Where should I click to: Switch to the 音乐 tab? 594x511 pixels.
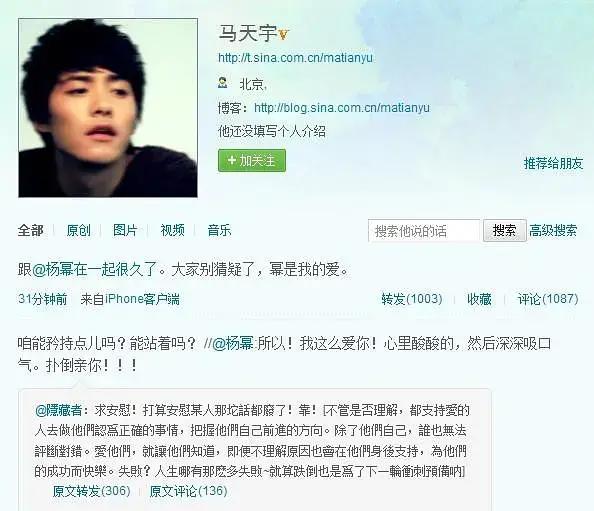click(x=219, y=230)
